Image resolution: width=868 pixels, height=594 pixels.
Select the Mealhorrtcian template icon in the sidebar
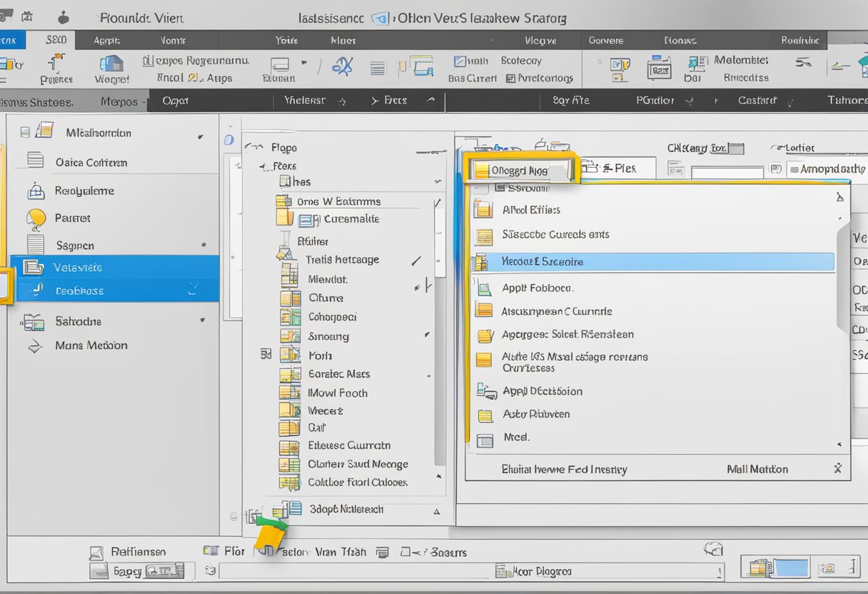tap(43, 132)
